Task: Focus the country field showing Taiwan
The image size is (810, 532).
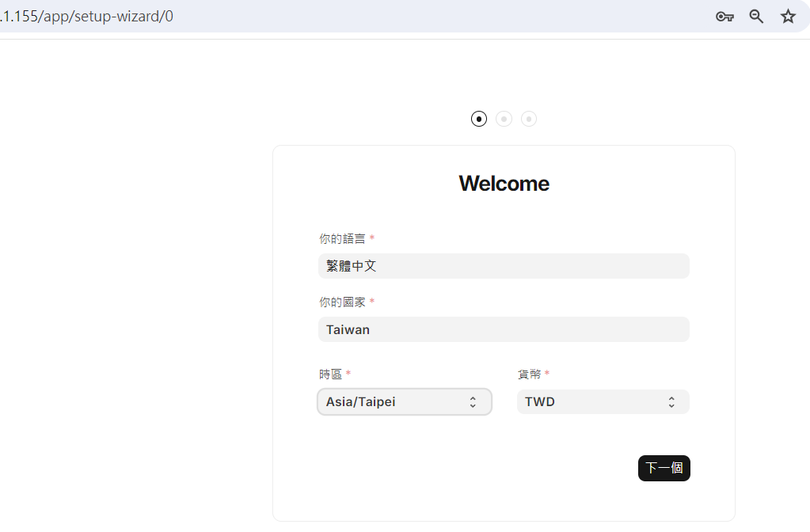Action: pyautogui.click(x=504, y=329)
